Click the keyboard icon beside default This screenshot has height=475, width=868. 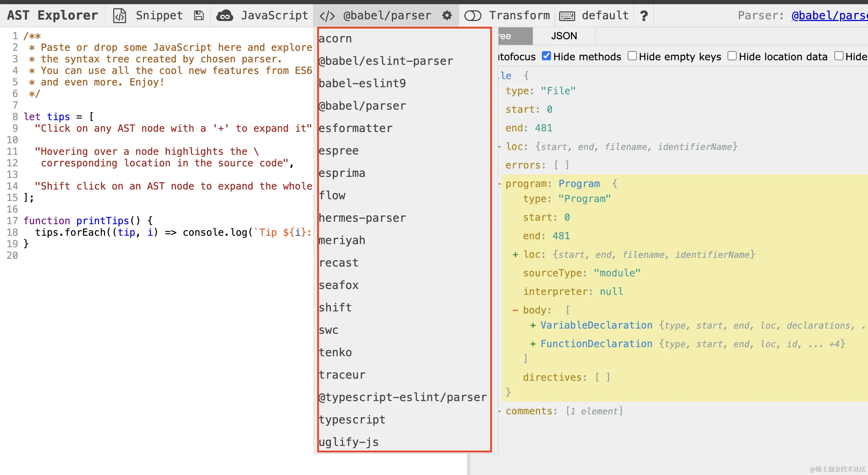click(567, 16)
